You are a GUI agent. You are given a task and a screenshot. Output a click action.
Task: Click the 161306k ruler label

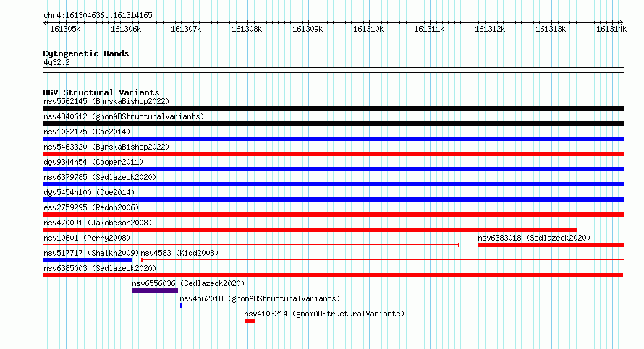[x=126, y=29]
